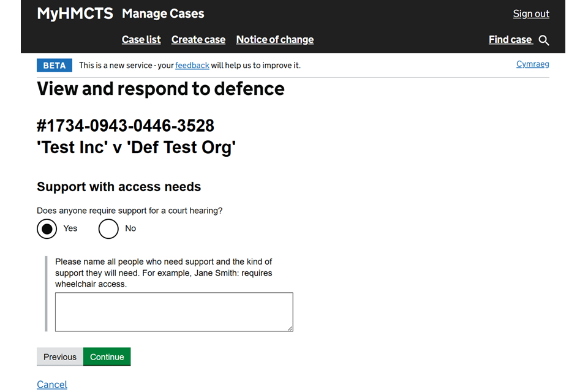
Task: Click the BETA phase tag
Action: click(55, 66)
